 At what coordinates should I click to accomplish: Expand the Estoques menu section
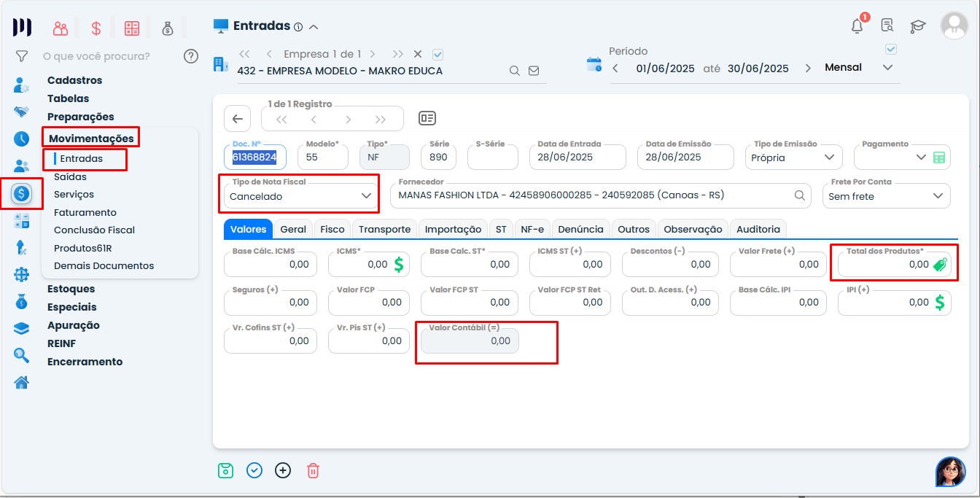(71, 289)
